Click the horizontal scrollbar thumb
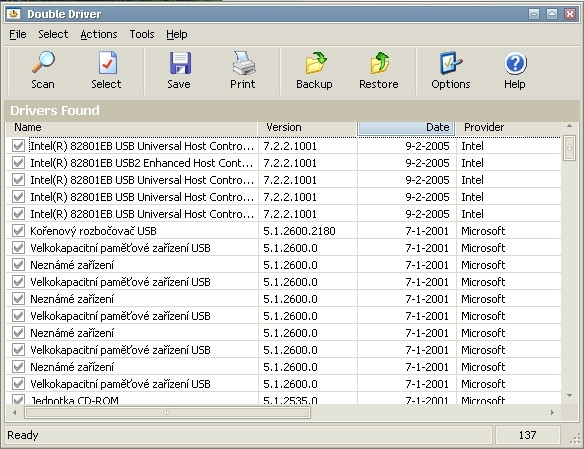Screen dimensions: 584x449 (x=167, y=413)
